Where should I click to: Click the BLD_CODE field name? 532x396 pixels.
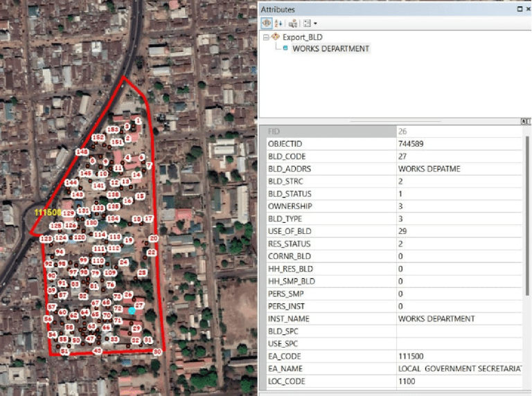coord(287,156)
